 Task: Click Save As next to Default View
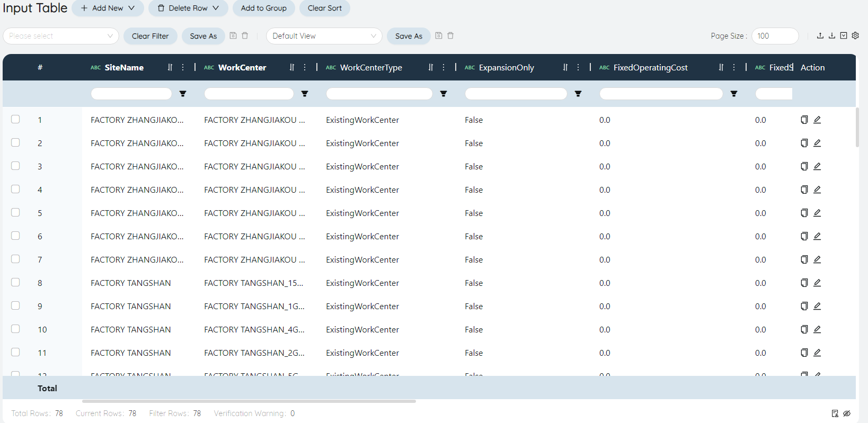tap(409, 36)
